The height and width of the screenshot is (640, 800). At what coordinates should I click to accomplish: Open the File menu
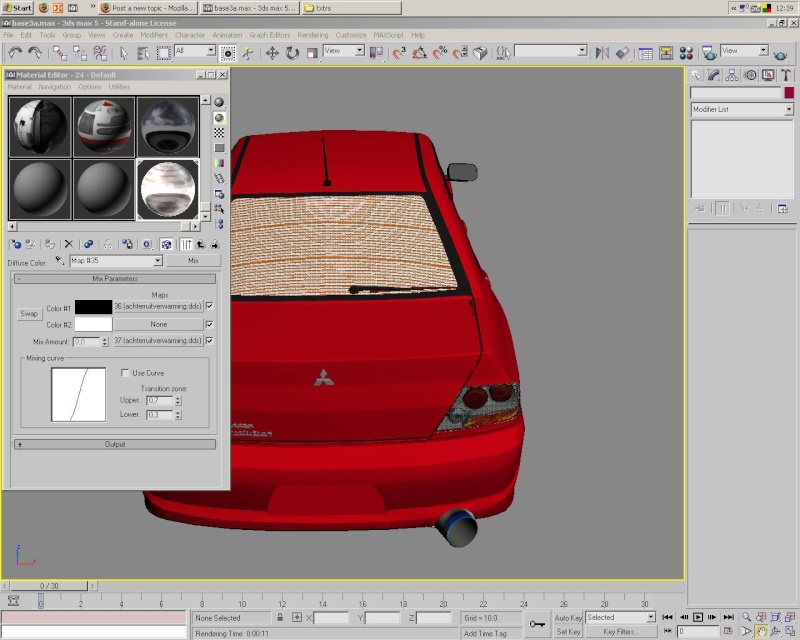tap(9, 35)
